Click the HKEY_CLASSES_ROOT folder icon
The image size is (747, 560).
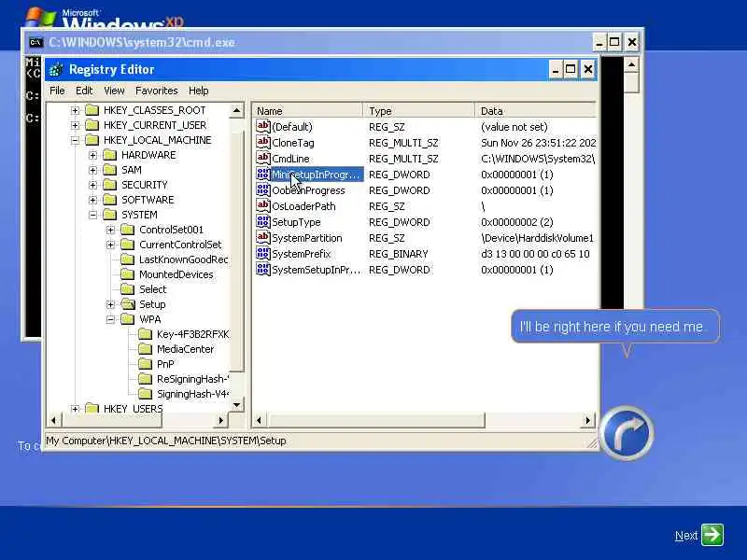pos(92,110)
